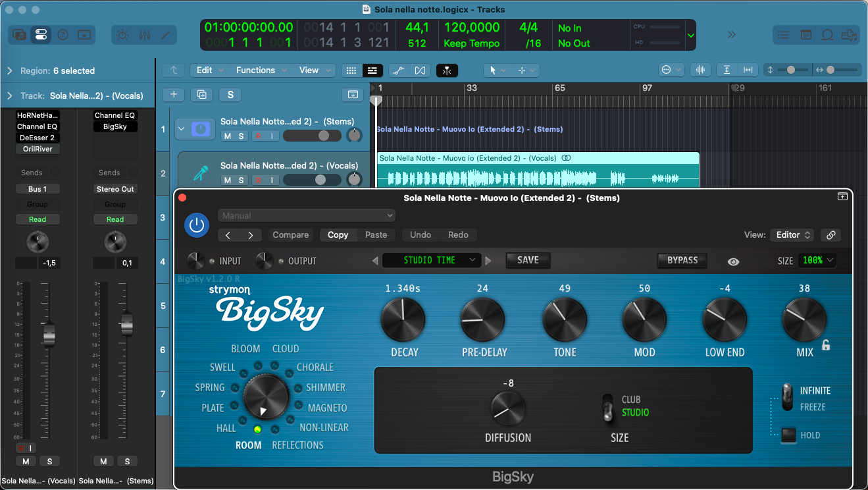Open the Edit menu in Tracks area

pos(210,70)
